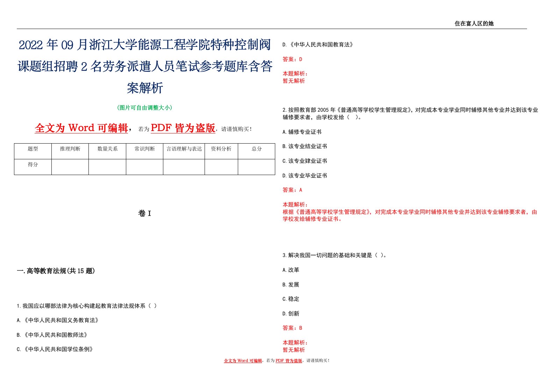Click question 3 about 基础和关键

point(335,255)
